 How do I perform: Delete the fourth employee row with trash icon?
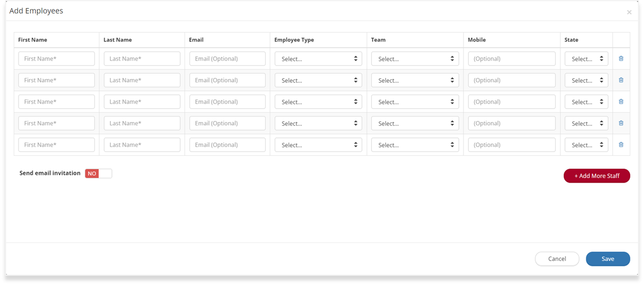coord(621,123)
